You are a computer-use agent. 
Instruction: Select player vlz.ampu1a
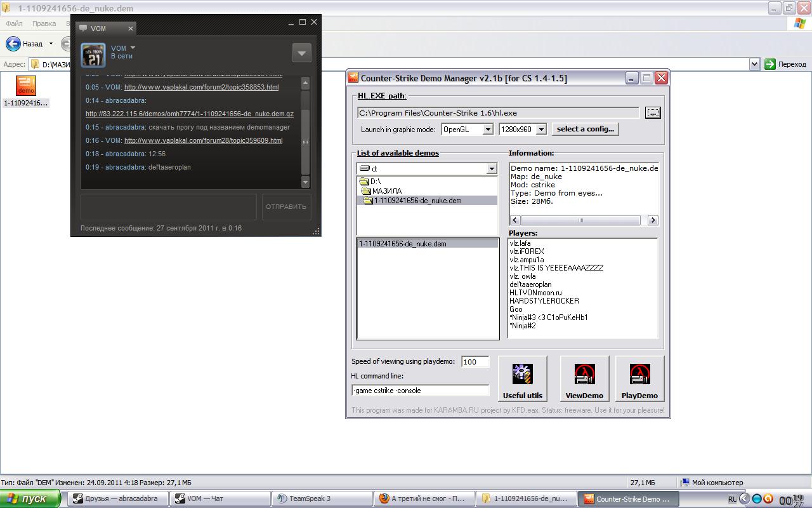point(527,260)
